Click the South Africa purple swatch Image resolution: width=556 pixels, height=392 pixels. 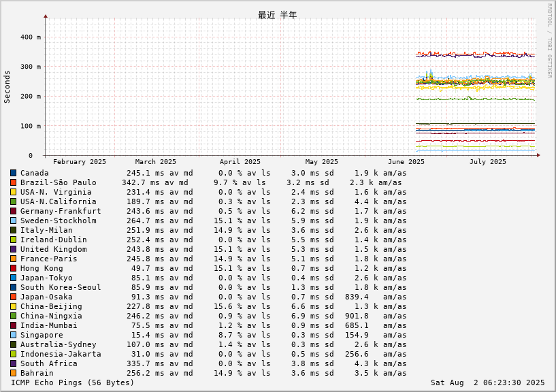pyautogui.click(x=13, y=363)
